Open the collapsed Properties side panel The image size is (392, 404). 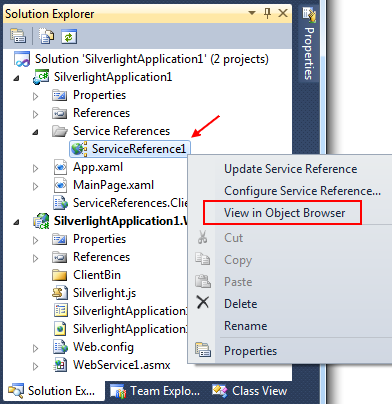(x=309, y=44)
